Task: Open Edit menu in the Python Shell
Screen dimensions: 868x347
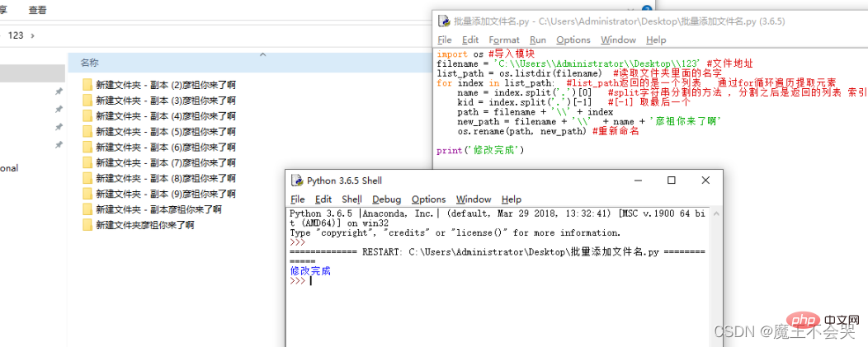Action: pyautogui.click(x=323, y=199)
